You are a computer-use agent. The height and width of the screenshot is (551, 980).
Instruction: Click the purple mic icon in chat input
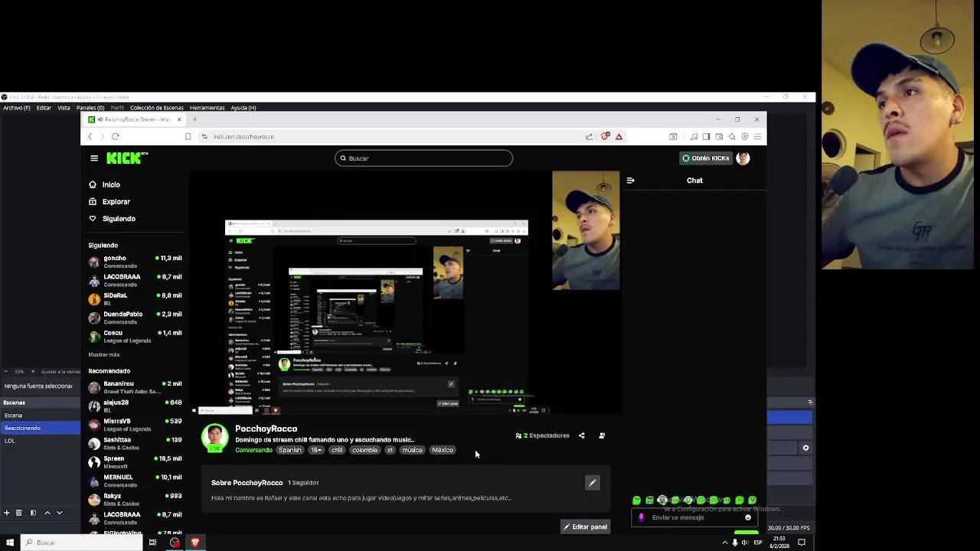pyautogui.click(x=642, y=517)
